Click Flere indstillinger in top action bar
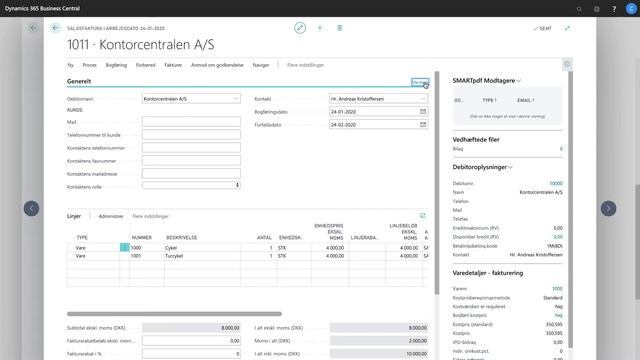The image size is (640, 360). click(x=305, y=65)
